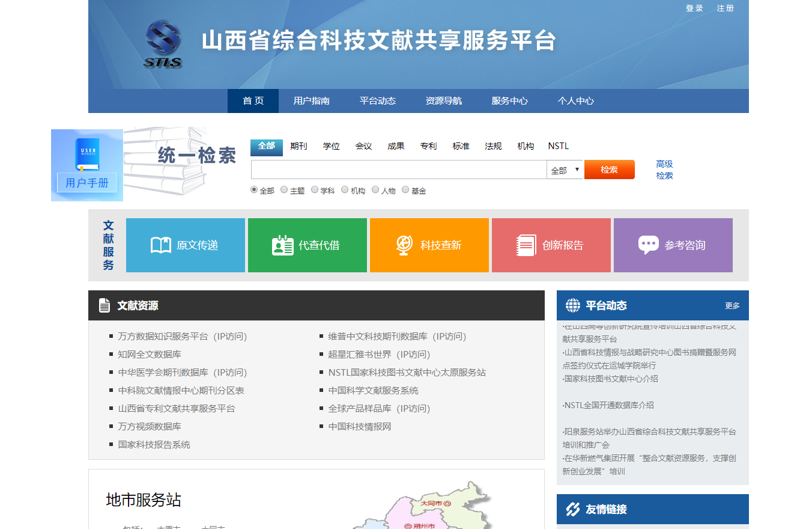
Task: Switch to the 学位 search tab
Action: pyautogui.click(x=332, y=146)
